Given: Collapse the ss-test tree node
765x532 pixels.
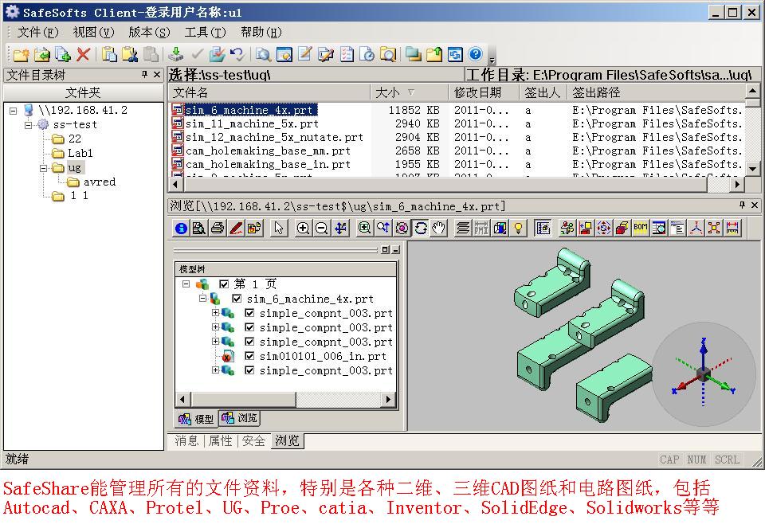Looking at the screenshot, I should [28, 125].
